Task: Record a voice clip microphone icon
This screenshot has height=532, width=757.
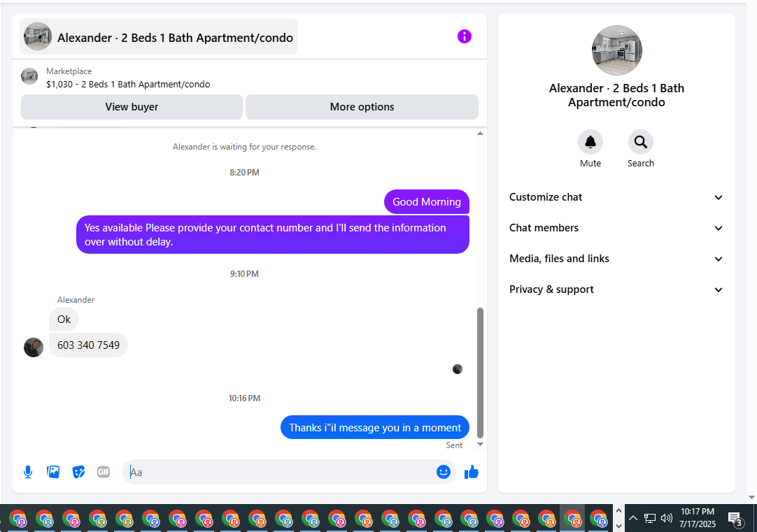Action: click(x=28, y=472)
